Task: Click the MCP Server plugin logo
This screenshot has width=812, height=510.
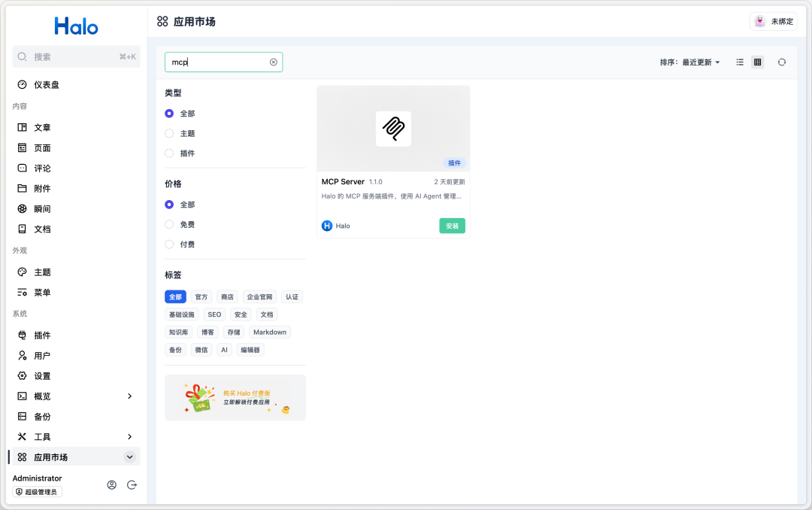Action: (393, 129)
